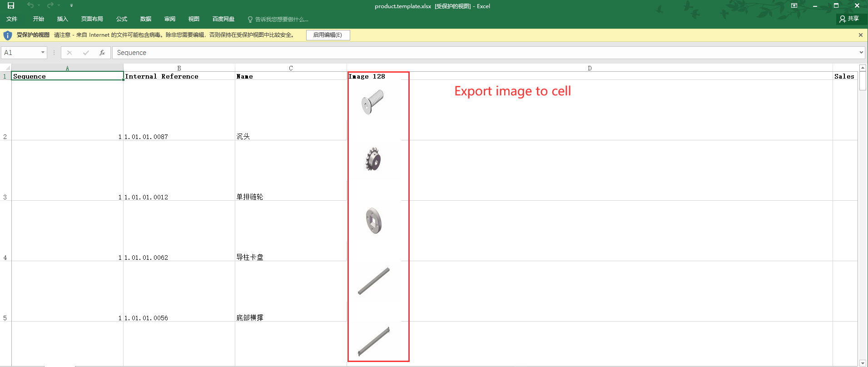Select the cell named 沉头

click(x=291, y=110)
